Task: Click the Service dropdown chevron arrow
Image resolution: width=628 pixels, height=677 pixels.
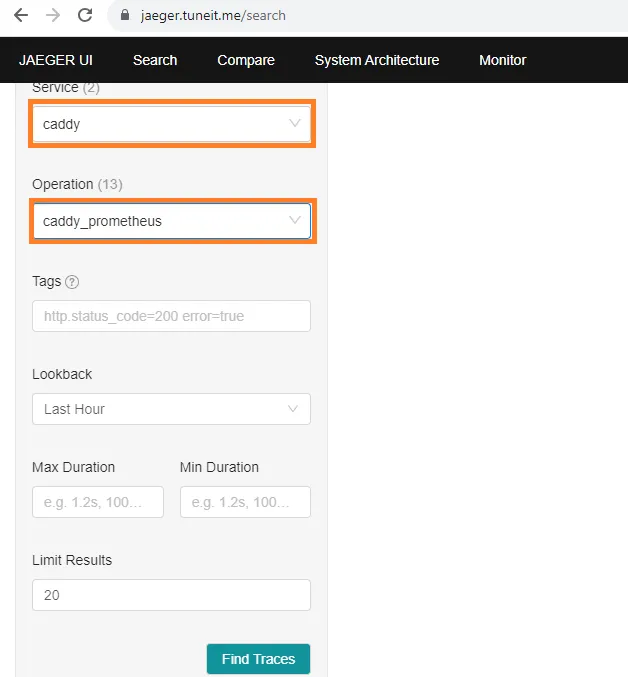Action: [295, 123]
